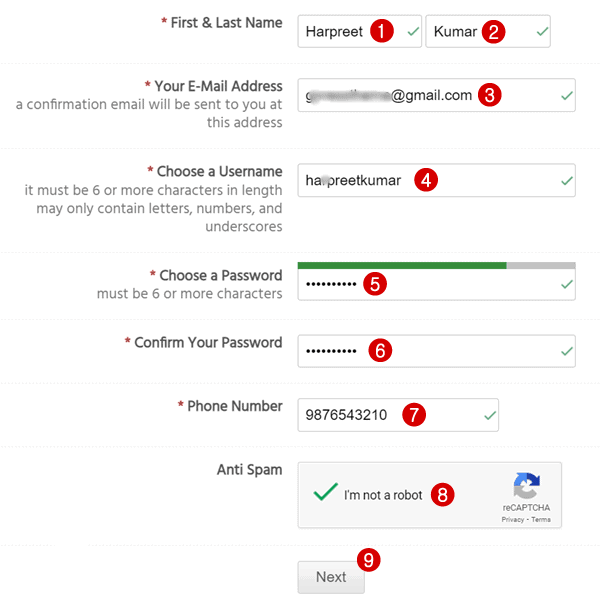This screenshot has height=609, width=600.
Task: Select the Phone Number field
Action: 398,415
